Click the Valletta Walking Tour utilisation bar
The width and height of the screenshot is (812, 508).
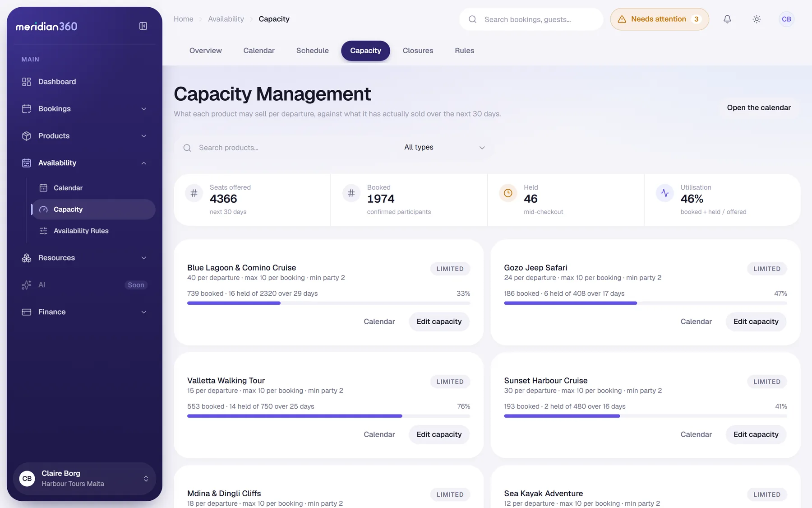pos(328,416)
